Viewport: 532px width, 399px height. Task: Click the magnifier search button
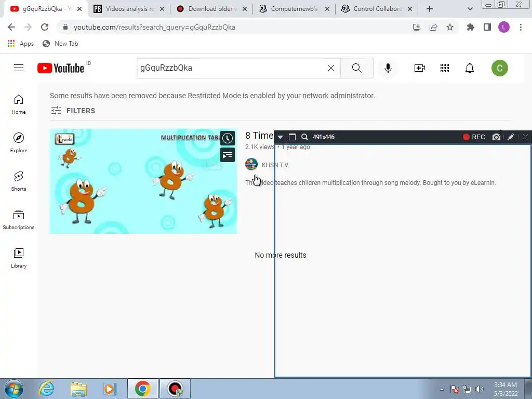coord(356,68)
